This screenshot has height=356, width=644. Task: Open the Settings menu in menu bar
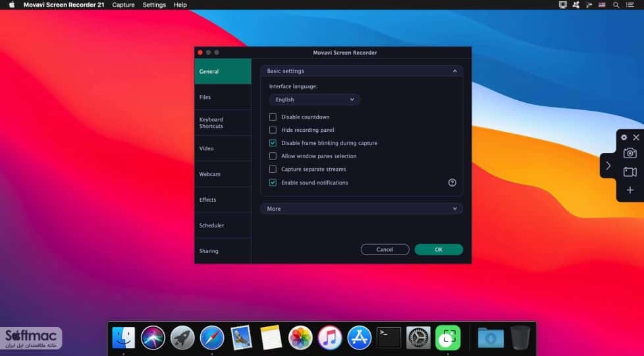pyautogui.click(x=154, y=5)
